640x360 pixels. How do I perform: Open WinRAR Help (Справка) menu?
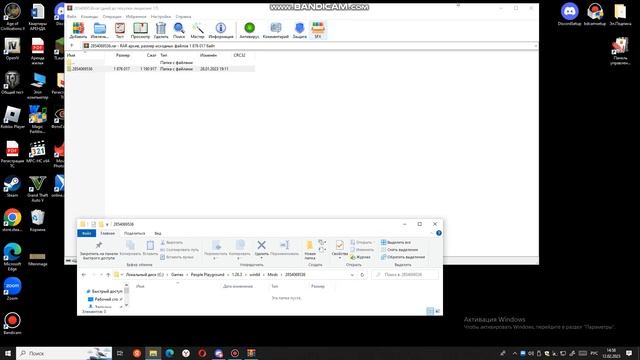183,16
